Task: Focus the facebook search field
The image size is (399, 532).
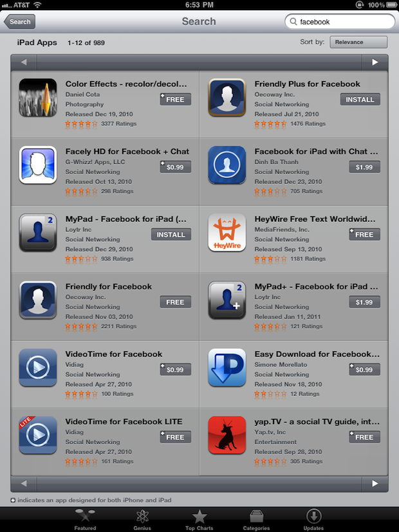Action: (340, 22)
